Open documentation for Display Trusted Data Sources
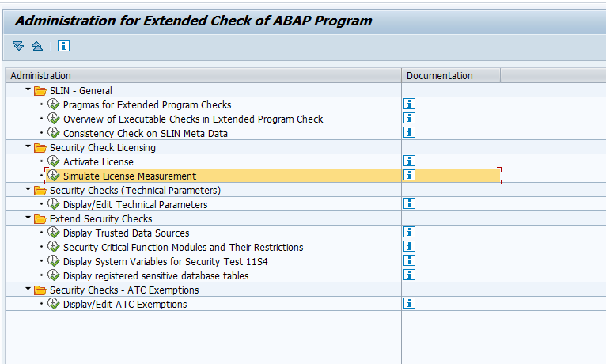The width and height of the screenshot is (606, 364). coord(409,232)
